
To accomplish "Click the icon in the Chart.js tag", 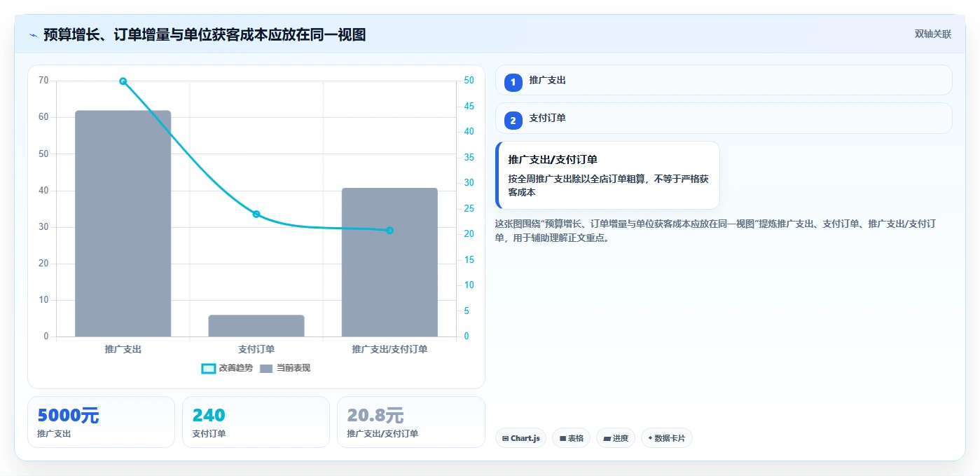I will [505, 439].
